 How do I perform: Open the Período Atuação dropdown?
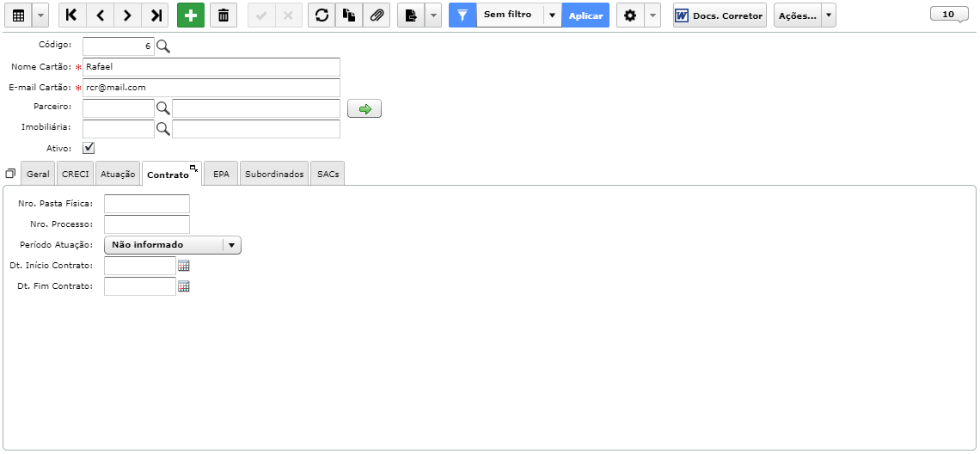(173, 245)
